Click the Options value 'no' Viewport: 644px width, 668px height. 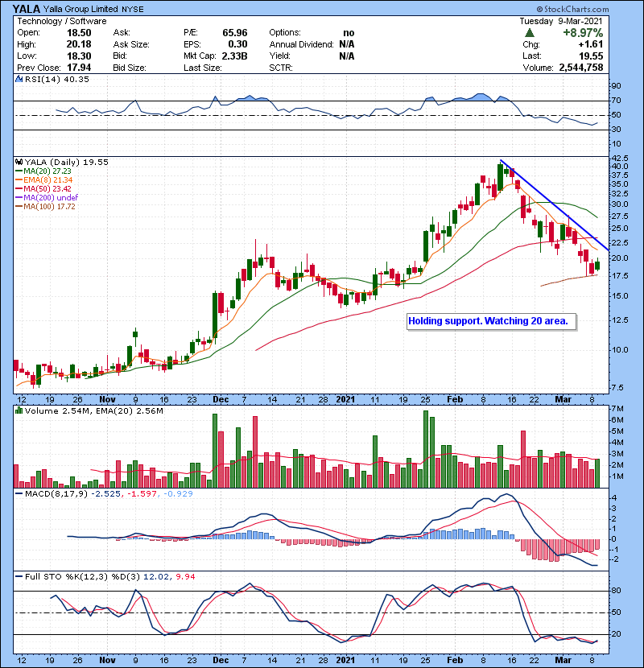pos(349,33)
